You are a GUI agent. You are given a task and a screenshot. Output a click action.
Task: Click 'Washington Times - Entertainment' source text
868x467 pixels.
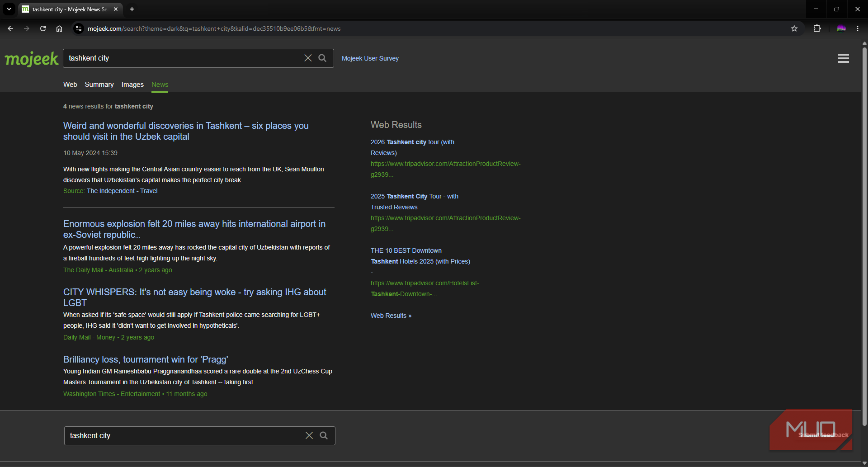tap(112, 394)
